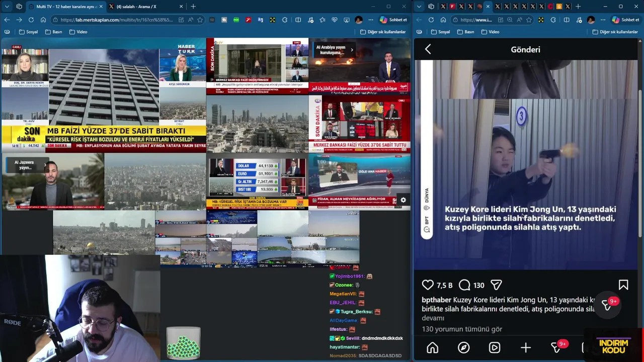Refresh the Instagram page in right browser
Viewport: 644px width, 362px height.
tap(431, 20)
